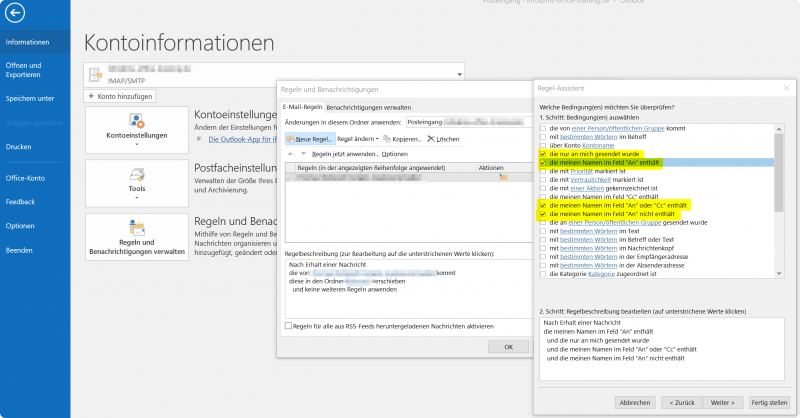This screenshot has height=418, width=800.
Task: Uncheck 'meinen Namen im Feld "An" enthält'
Action: [x=543, y=163]
